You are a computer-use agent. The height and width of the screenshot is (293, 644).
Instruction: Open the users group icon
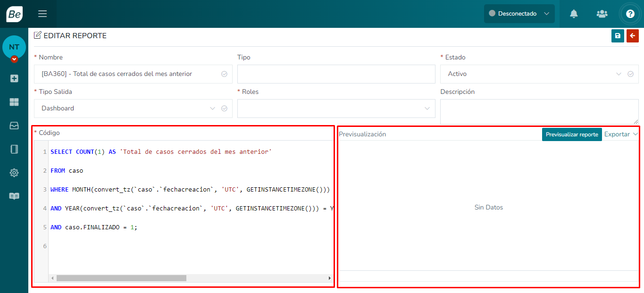[602, 14]
